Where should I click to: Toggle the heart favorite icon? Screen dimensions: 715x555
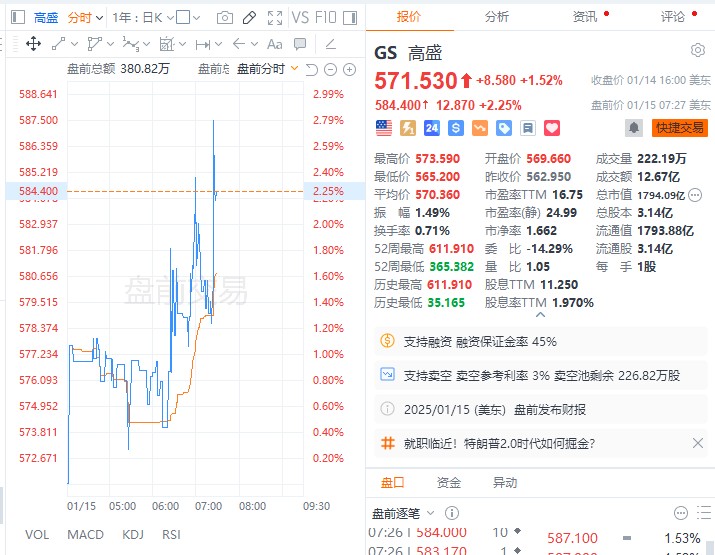tap(552, 128)
